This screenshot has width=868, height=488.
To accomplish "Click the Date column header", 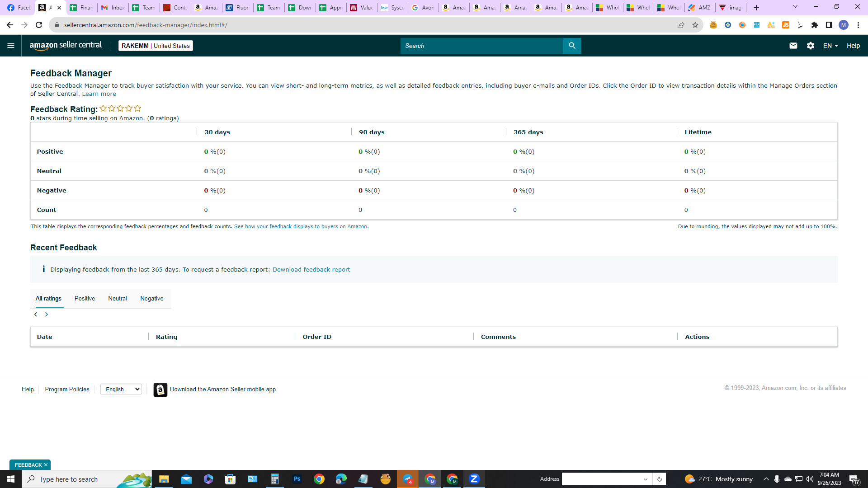I will pos(45,337).
